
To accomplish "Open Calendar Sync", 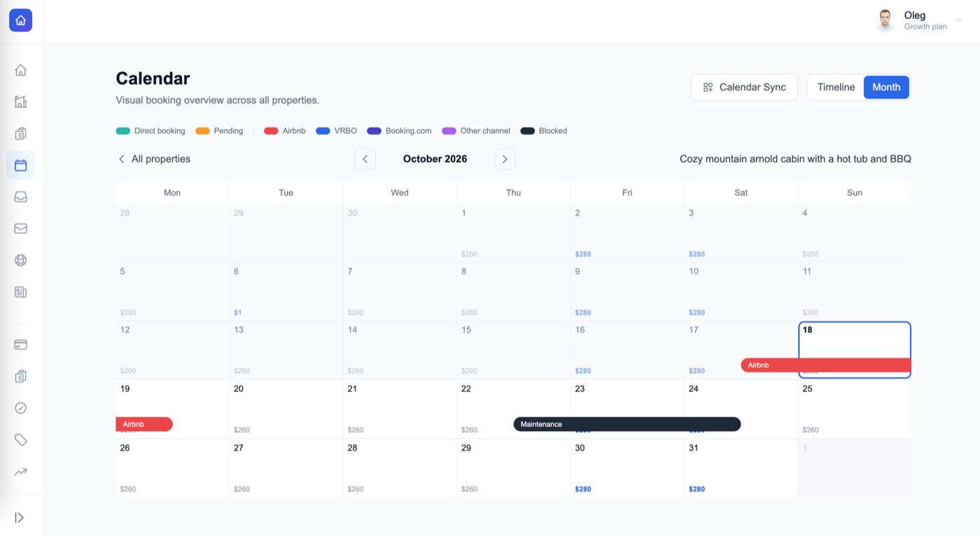I will click(744, 88).
